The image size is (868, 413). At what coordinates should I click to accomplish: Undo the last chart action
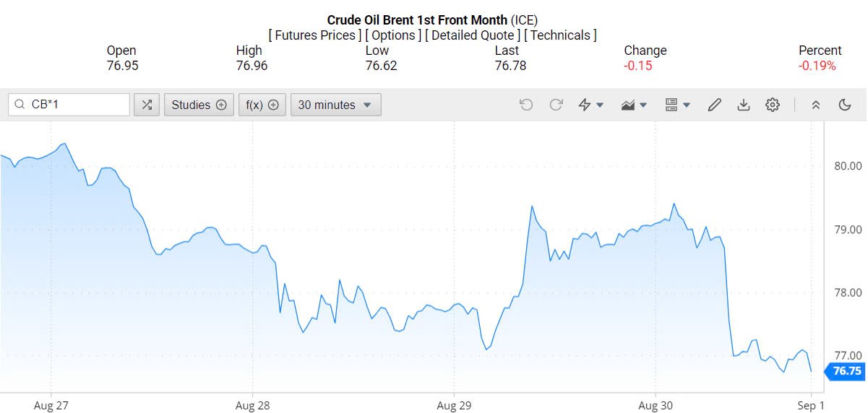pyautogui.click(x=526, y=105)
